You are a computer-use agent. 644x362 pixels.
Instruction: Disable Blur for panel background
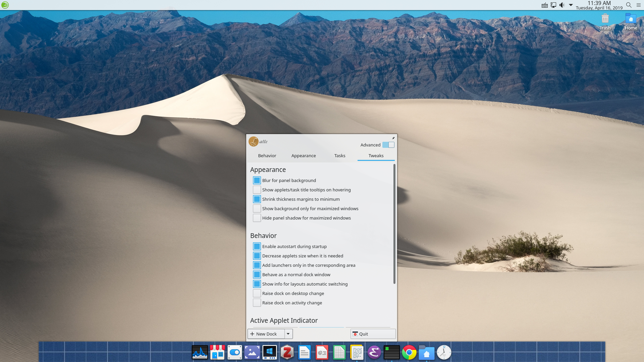pos(257,180)
